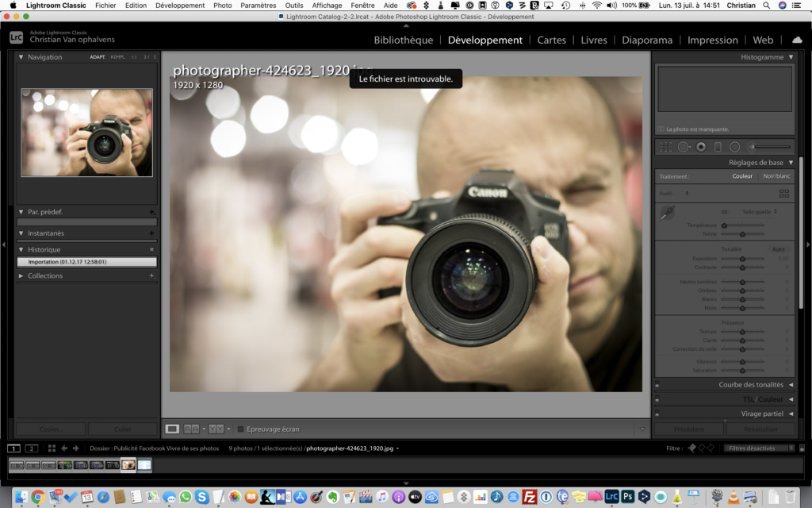Image resolution: width=812 pixels, height=508 pixels.
Task: Select the Importation history entry
Action: point(87,262)
